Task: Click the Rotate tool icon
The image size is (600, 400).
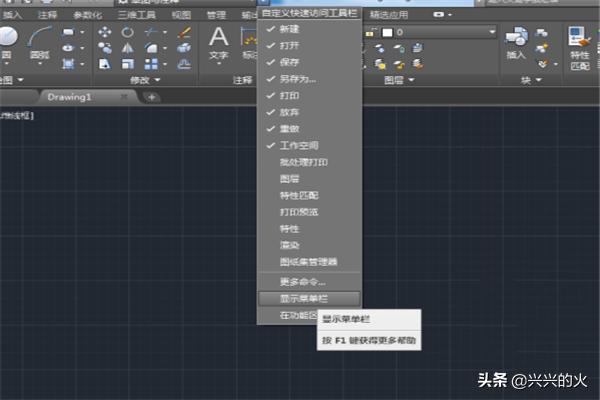Action: 128,32
